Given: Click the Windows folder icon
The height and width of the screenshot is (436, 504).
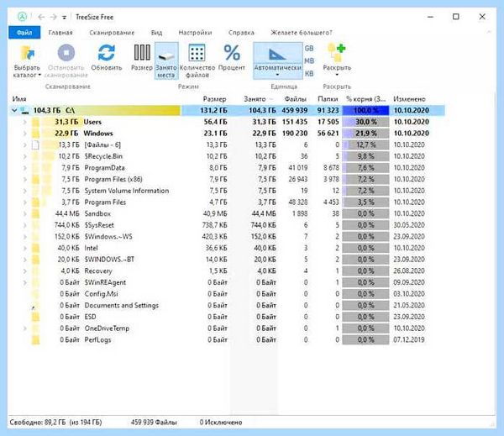Looking at the screenshot, I should (x=35, y=134).
